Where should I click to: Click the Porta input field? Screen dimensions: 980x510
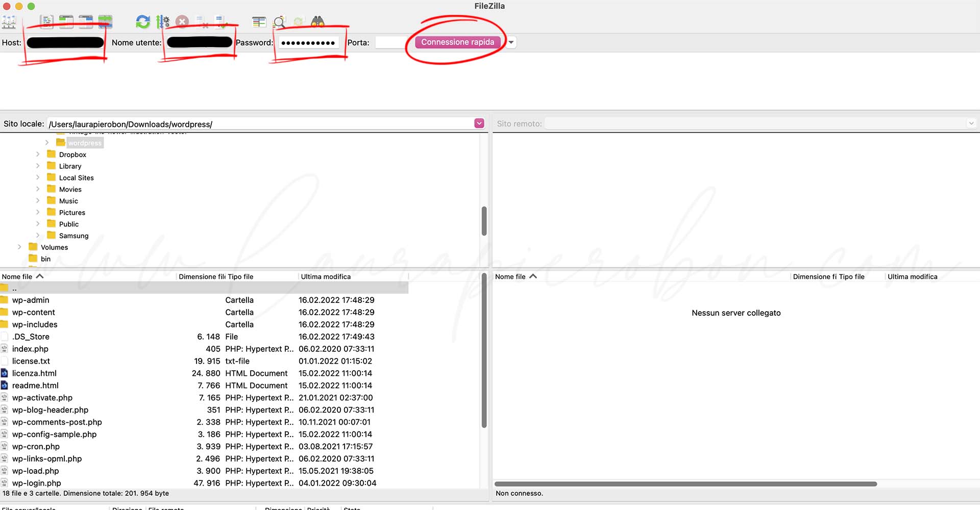click(390, 42)
